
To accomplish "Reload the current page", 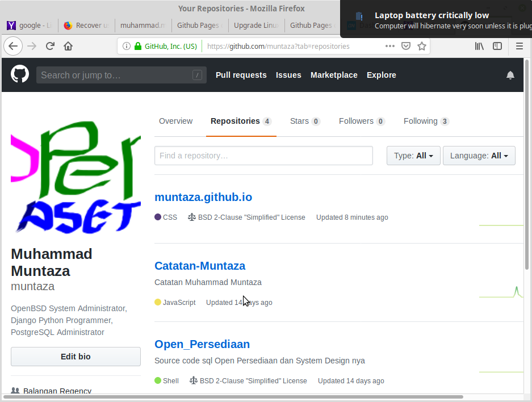I will (50, 46).
